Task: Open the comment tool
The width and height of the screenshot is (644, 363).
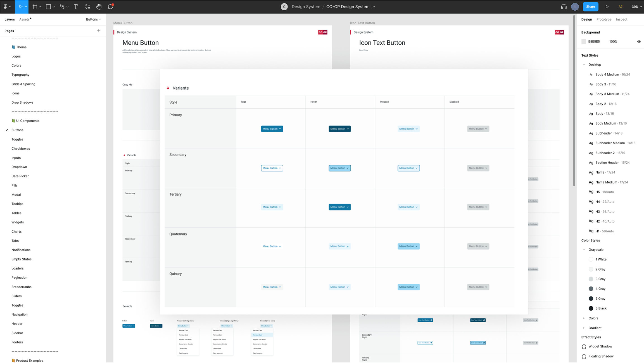Action: 110,7
